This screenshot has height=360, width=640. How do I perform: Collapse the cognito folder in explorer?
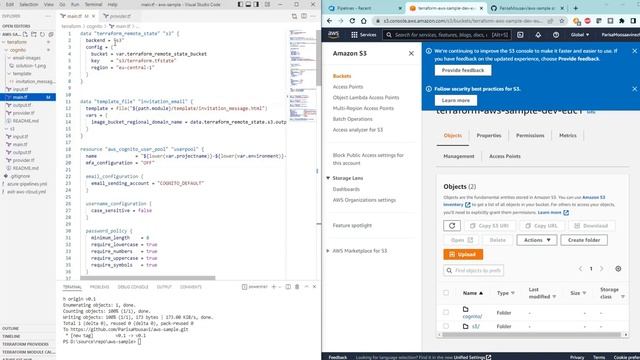pos(7,50)
